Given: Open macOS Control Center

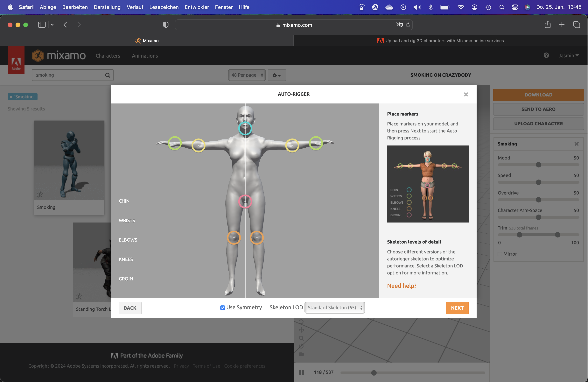Looking at the screenshot, I should (x=515, y=7).
